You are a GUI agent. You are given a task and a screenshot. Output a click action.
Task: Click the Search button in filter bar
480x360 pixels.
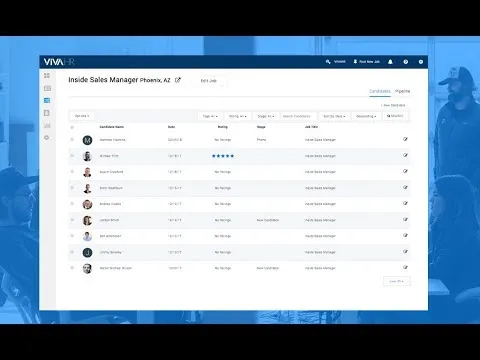tap(395, 116)
